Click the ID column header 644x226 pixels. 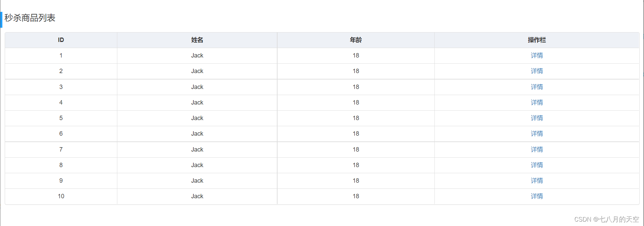click(61, 40)
